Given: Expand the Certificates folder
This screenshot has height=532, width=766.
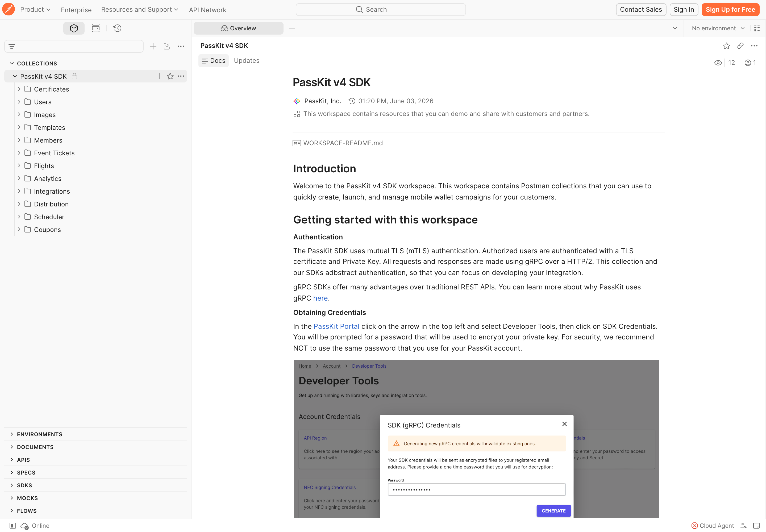Looking at the screenshot, I should tap(19, 89).
